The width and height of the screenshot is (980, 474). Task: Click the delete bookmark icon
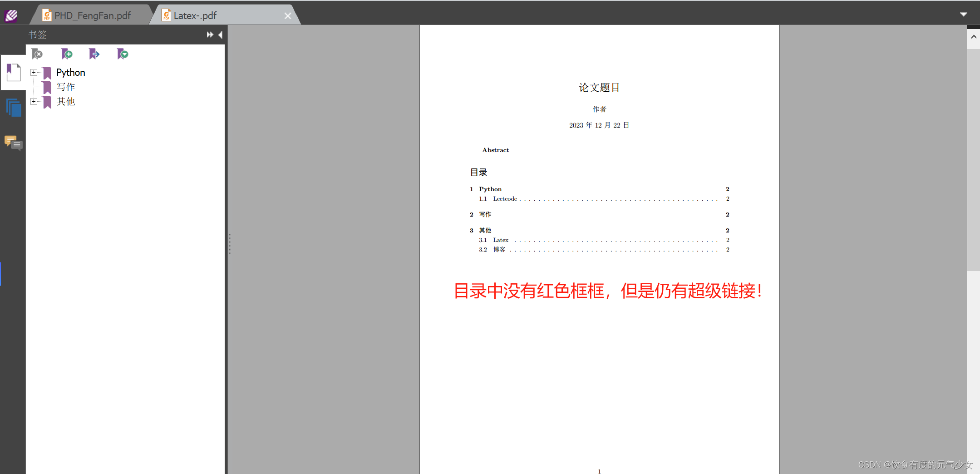coord(37,54)
